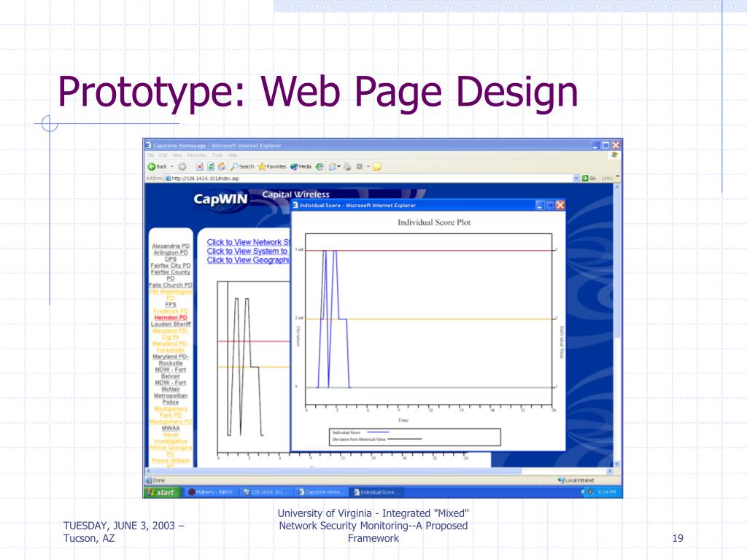Open the View menu
This screenshot has width=747, height=560.
(177, 155)
